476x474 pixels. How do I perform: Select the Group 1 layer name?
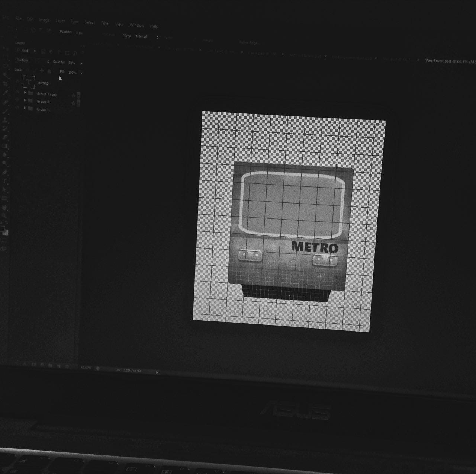[x=43, y=109]
